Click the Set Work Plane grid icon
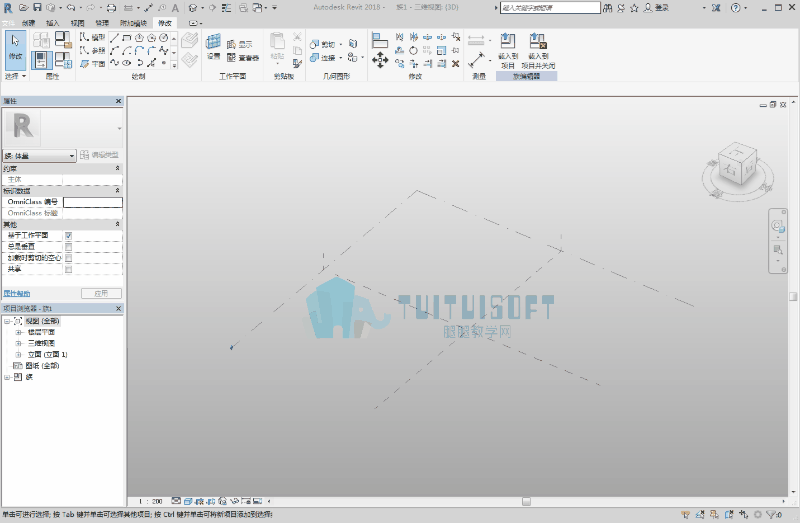The image size is (800, 523). pos(213,42)
